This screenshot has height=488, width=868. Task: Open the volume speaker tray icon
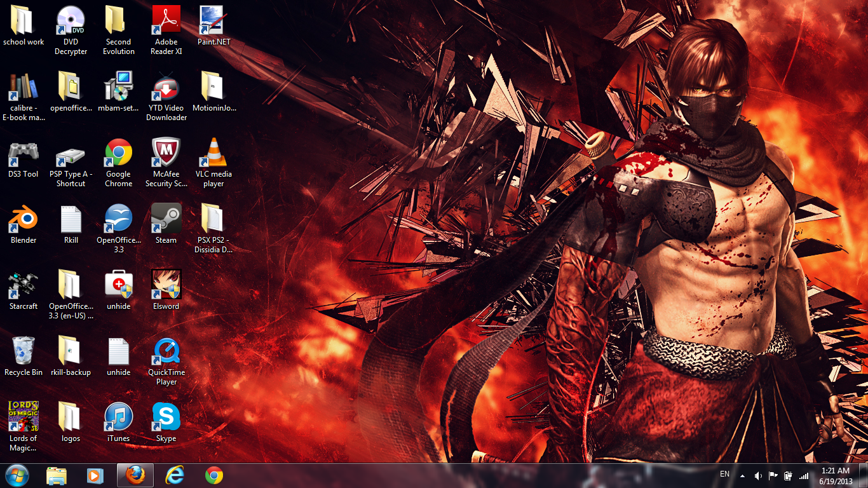pos(758,475)
